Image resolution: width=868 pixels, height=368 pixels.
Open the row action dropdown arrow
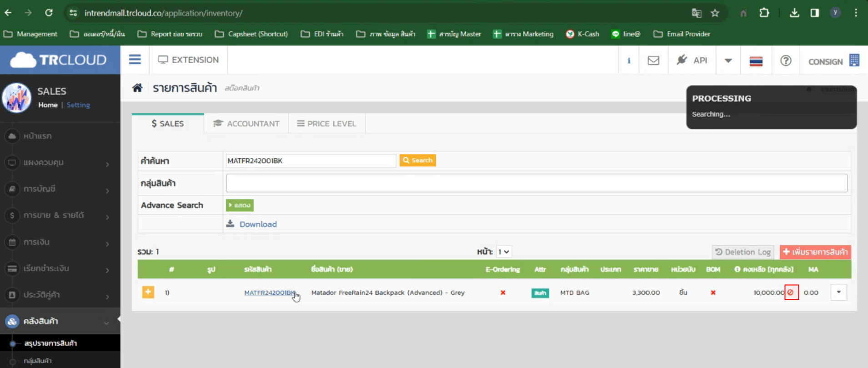click(x=839, y=292)
